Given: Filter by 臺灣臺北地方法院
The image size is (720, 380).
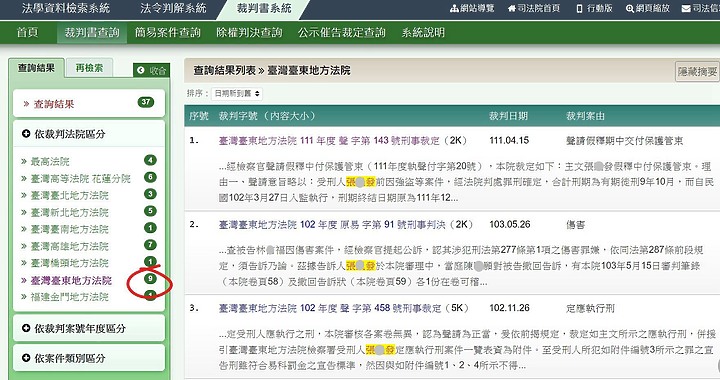Looking at the screenshot, I should tap(70, 195).
